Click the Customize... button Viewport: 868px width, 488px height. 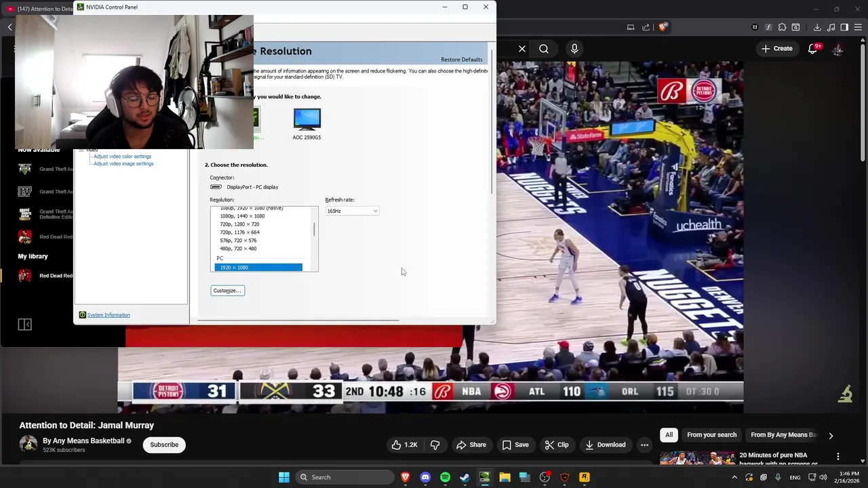tap(227, 291)
